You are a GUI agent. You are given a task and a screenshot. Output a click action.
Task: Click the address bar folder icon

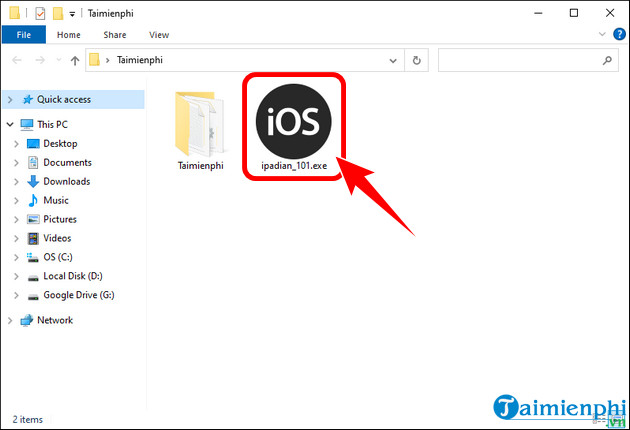[95, 60]
